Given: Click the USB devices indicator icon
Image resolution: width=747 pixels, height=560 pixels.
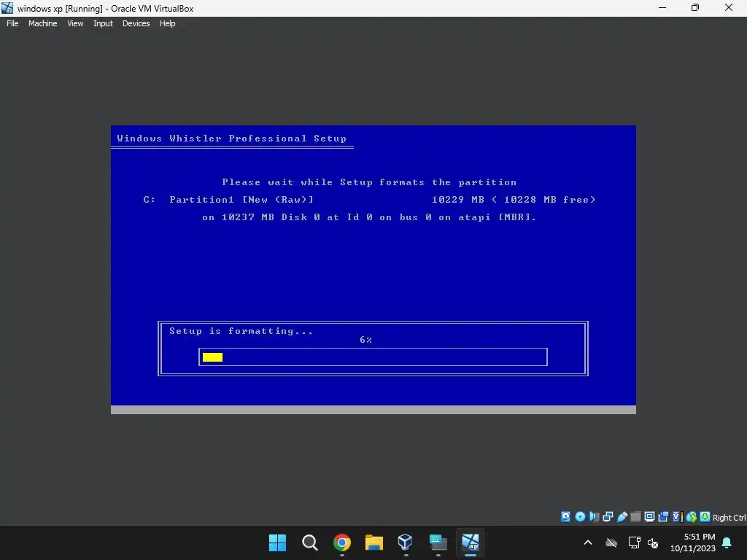Looking at the screenshot, I should click(x=622, y=517).
